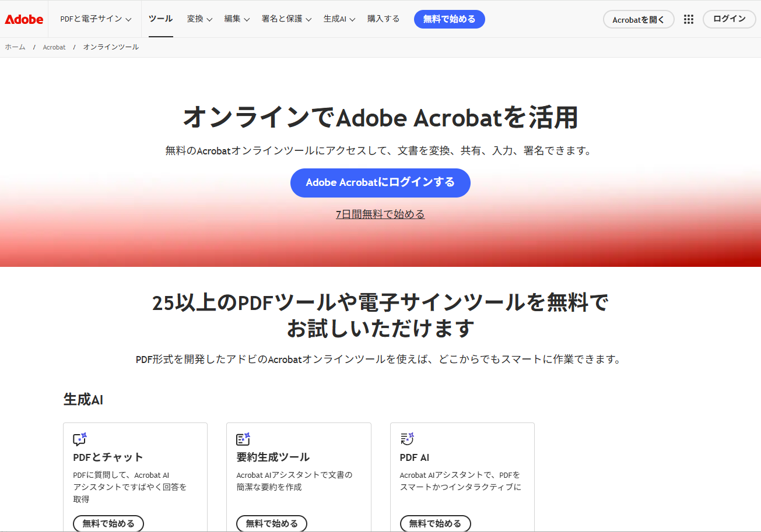Click the Adobe logo in the header
Viewport: 761px width, 532px height.
tap(23, 19)
